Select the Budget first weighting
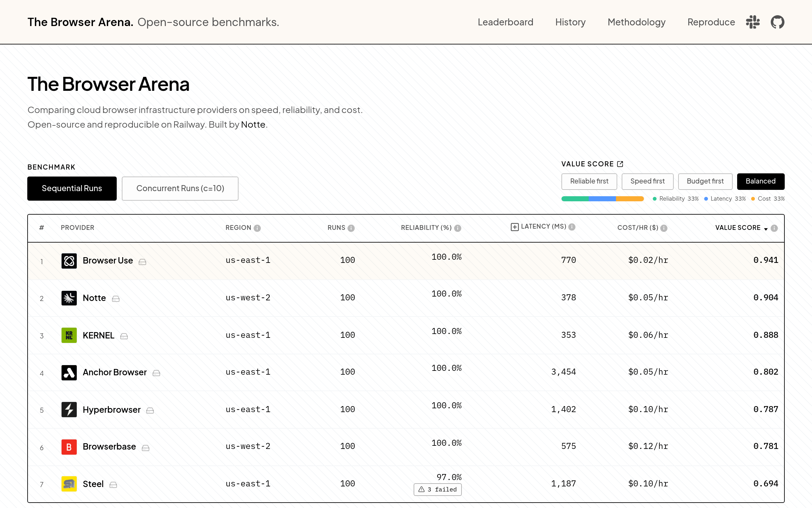The width and height of the screenshot is (812, 508). [705, 181]
